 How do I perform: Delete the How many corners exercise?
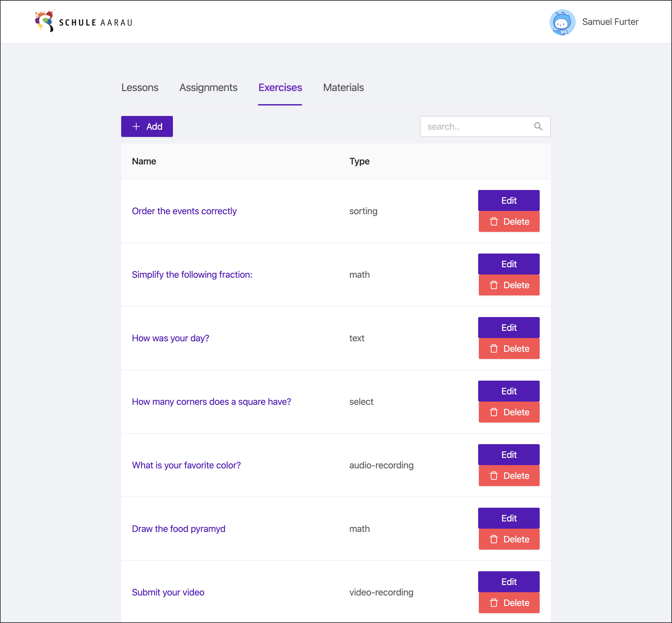click(509, 412)
